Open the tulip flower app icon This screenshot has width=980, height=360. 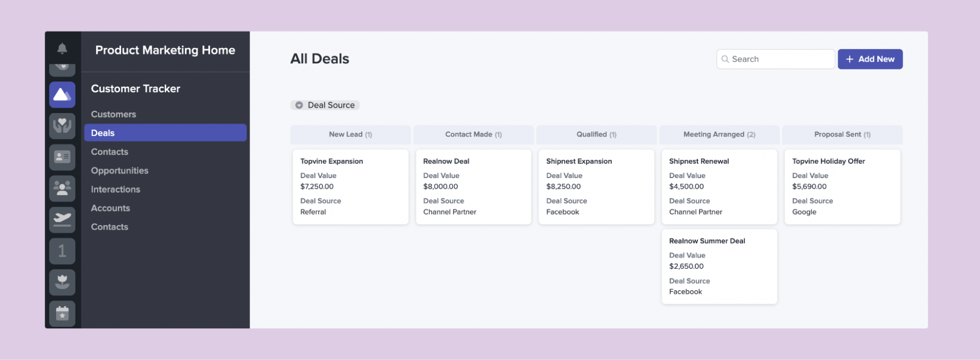click(62, 282)
